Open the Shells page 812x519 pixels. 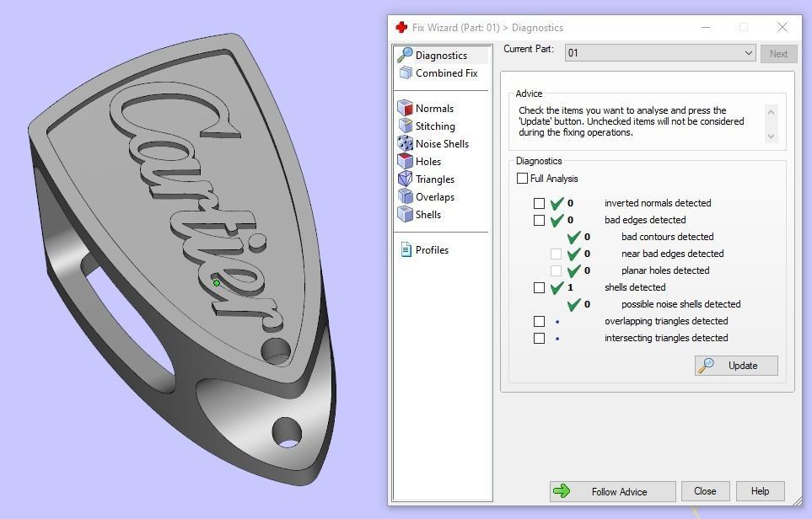[x=428, y=214]
